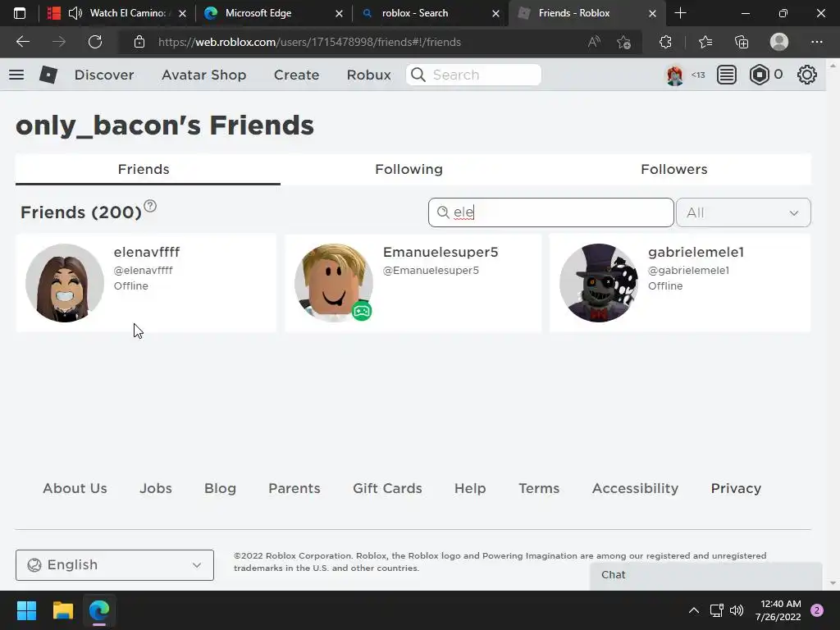This screenshot has height=630, width=840.
Task: Open the Create menu item
Action: click(x=296, y=75)
